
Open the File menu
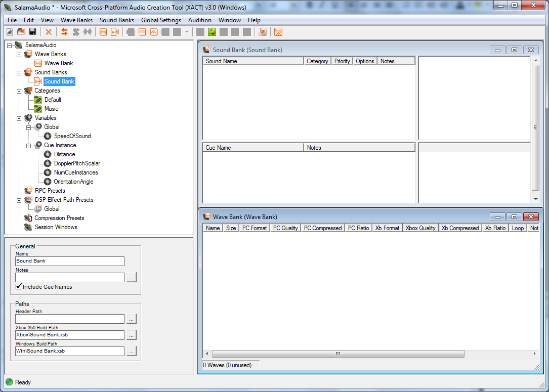pos(12,20)
